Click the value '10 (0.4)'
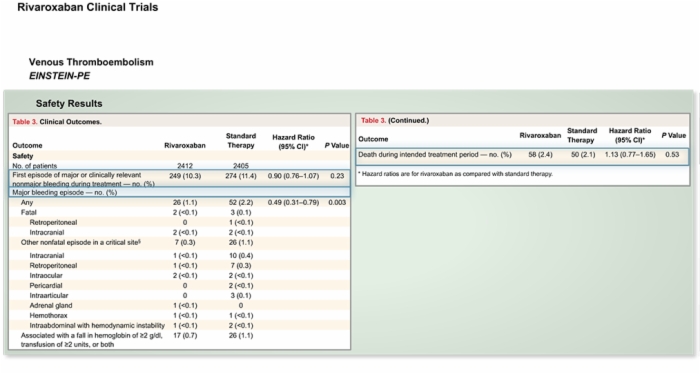This screenshot has width=700, height=374. (242, 256)
